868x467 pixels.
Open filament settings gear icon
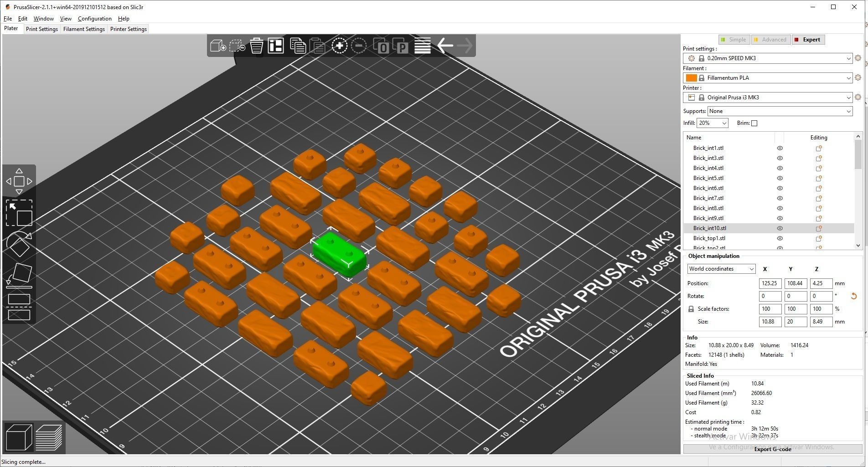click(x=858, y=78)
